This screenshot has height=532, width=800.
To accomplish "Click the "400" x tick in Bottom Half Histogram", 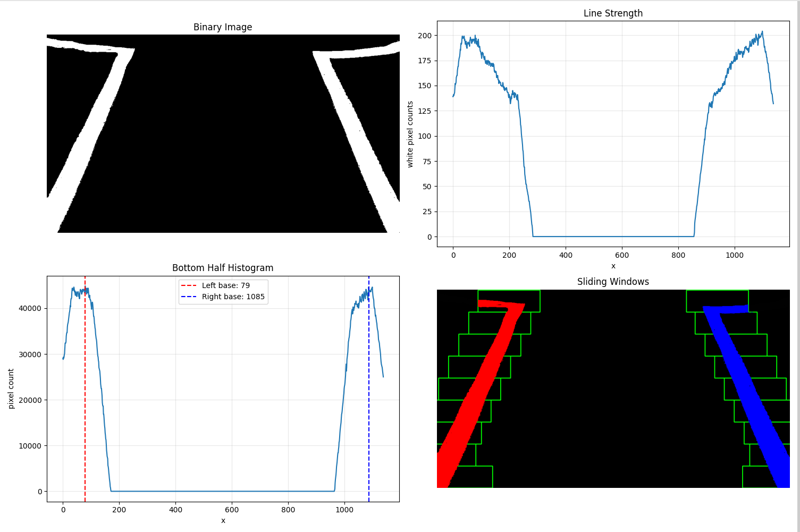I will coord(175,510).
